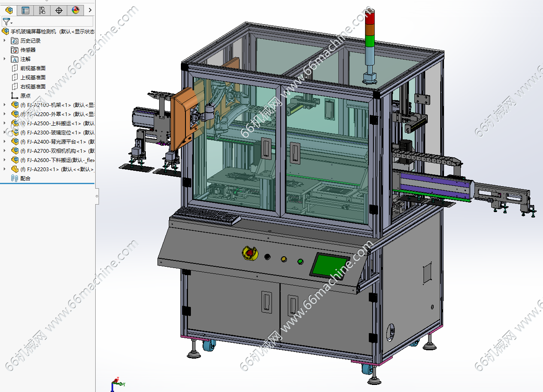Screen dimensions: 543x392
Task: Click the 配合 paperclip mates icon
Action: point(15,178)
